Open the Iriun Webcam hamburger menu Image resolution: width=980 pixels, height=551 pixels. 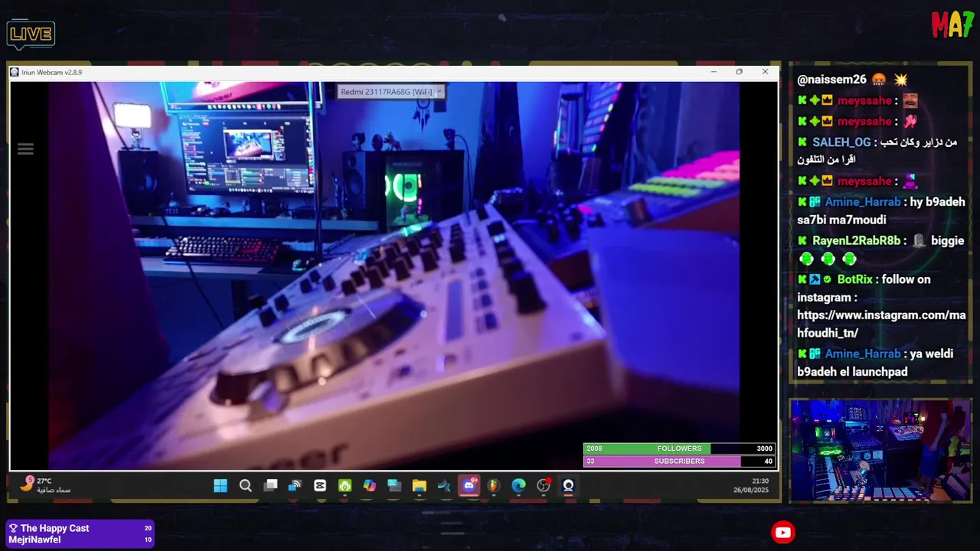click(x=25, y=149)
